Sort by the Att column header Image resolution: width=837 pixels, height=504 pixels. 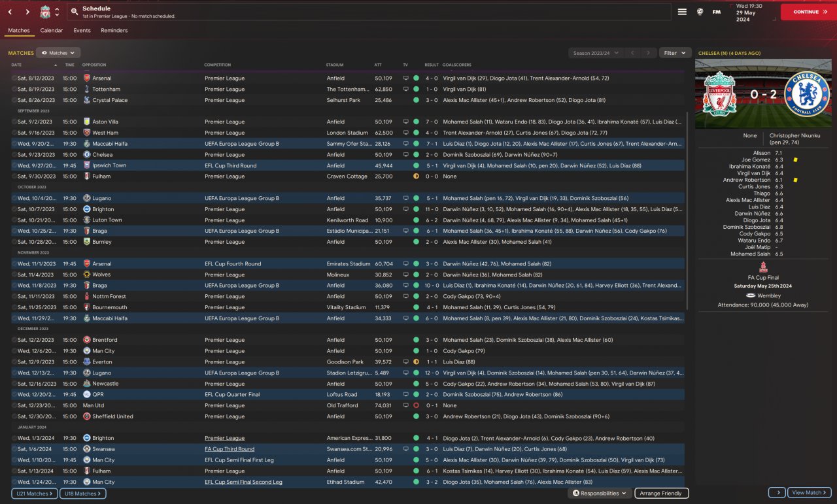[x=378, y=65]
